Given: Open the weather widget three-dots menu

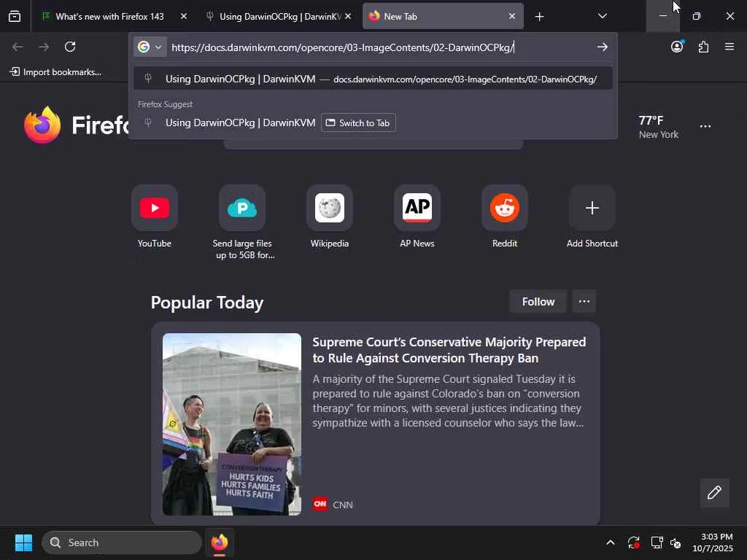Looking at the screenshot, I should (705, 126).
